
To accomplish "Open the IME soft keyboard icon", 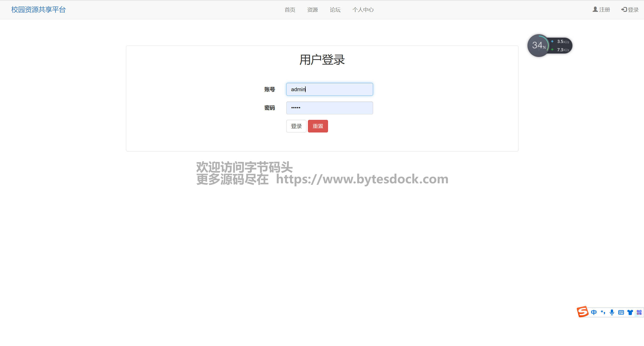I will 621,313.
